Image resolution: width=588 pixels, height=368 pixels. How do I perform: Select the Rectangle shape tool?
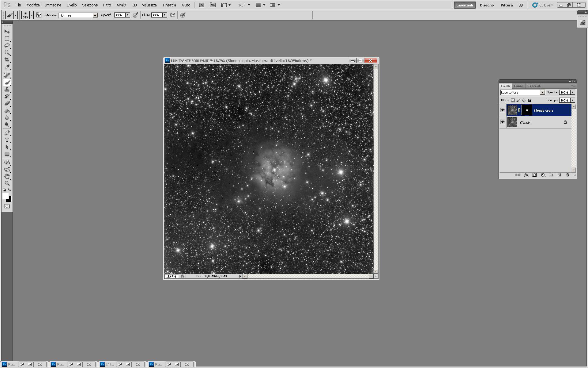[7, 154]
